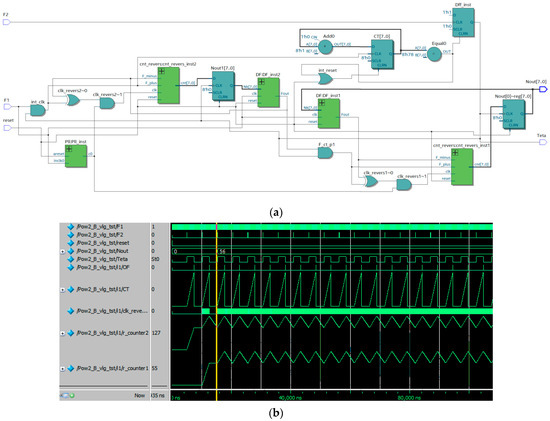Select the Nout[0]~reg[7..0] register block
This screenshot has width=550, height=421.
click(x=514, y=114)
